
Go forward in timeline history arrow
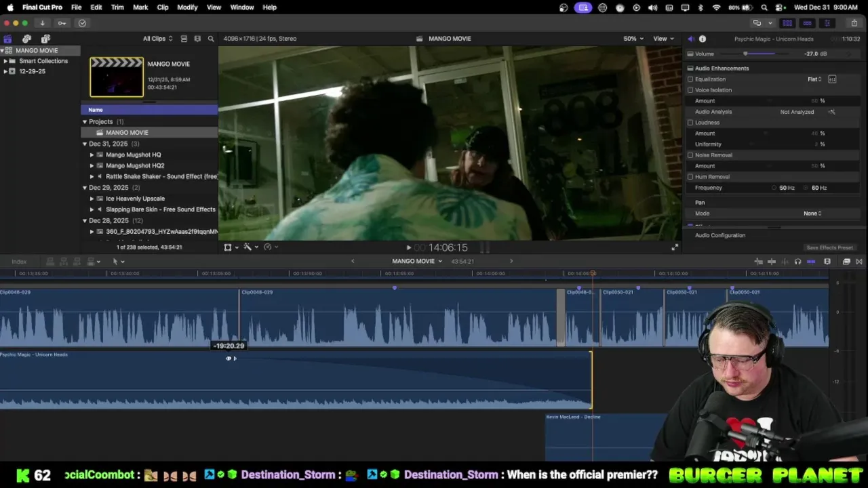511,261
